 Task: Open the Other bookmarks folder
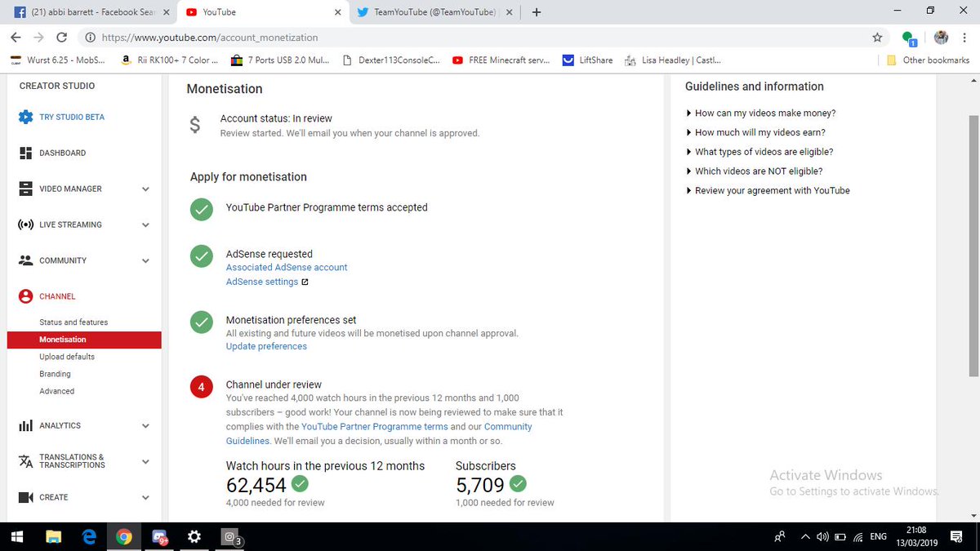pos(928,60)
